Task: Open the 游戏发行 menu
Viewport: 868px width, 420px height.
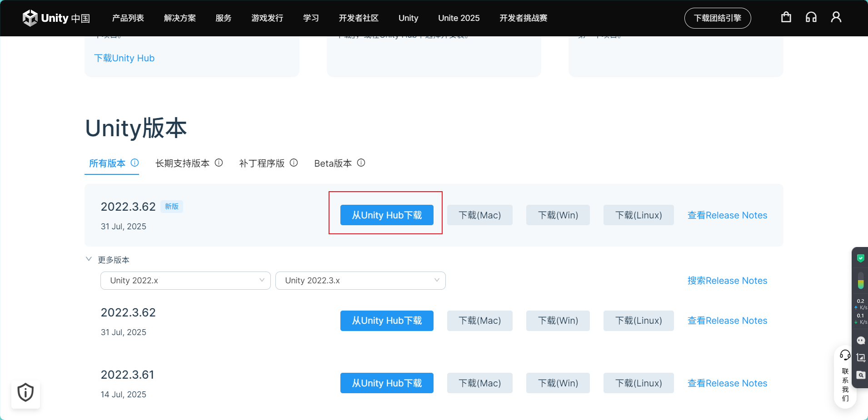Action: 267,18
